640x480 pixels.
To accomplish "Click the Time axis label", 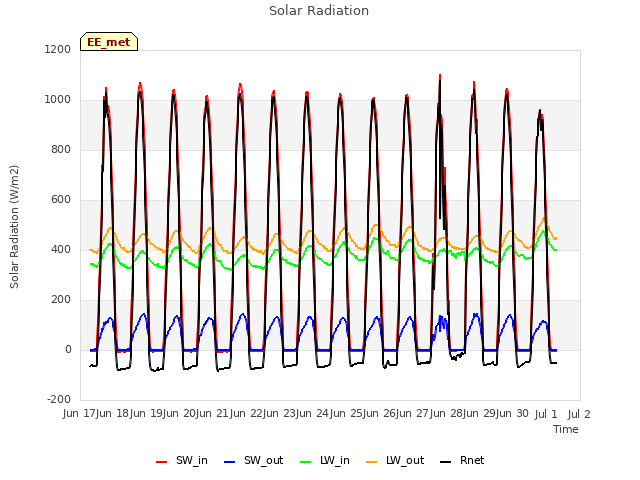I will pos(566,429).
